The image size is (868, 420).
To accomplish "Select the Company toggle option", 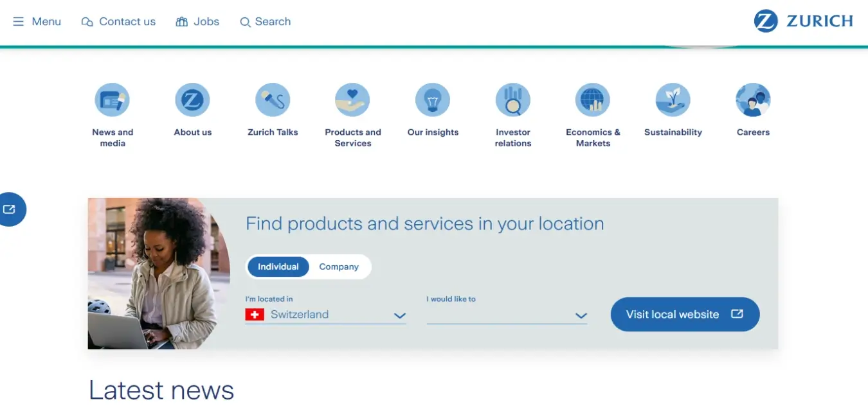I will point(339,267).
